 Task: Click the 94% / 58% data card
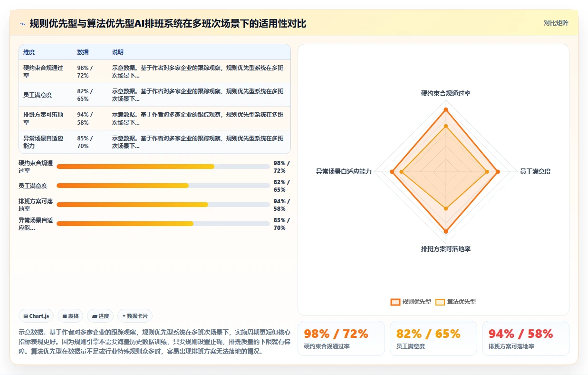click(x=526, y=338)
